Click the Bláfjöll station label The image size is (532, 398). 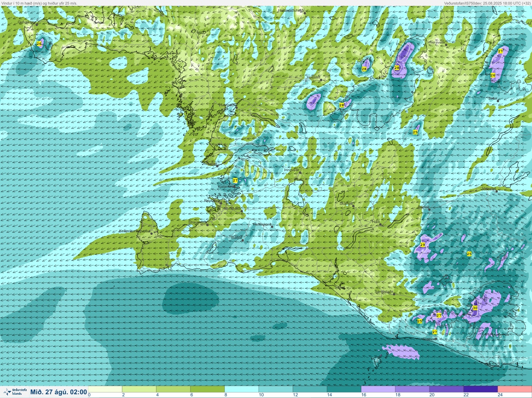click(236, 238)
